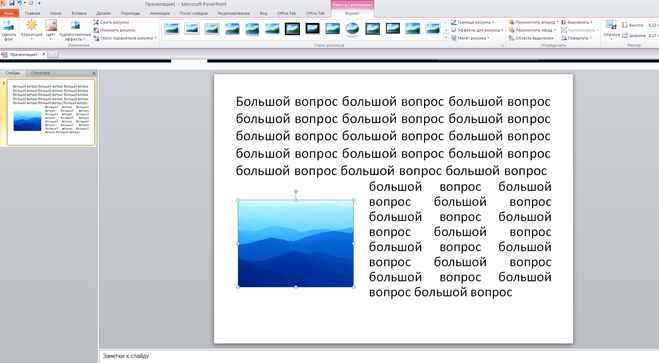This screenshot has width=659, height=363.
Task: Select slide 1 thumbnail
Action: coord(51,113)
